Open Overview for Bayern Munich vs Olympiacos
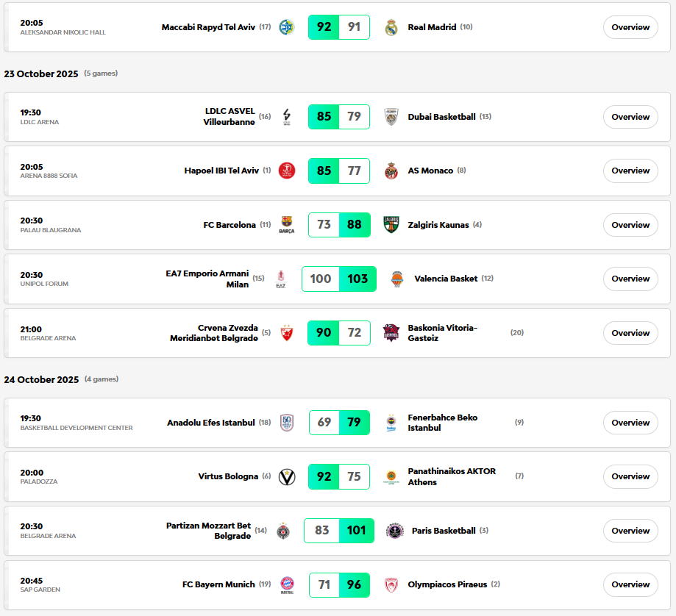 tap(630, 584)
